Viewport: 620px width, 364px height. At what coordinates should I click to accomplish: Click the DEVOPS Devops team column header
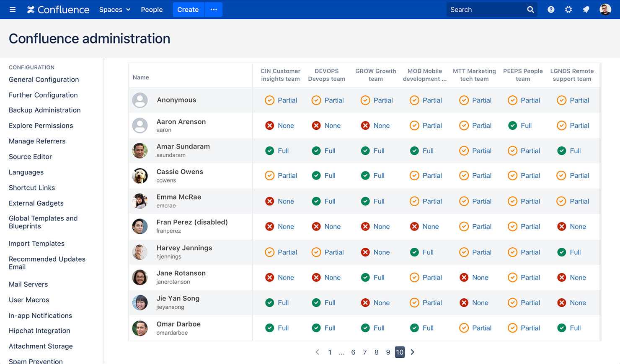(327, 75)
